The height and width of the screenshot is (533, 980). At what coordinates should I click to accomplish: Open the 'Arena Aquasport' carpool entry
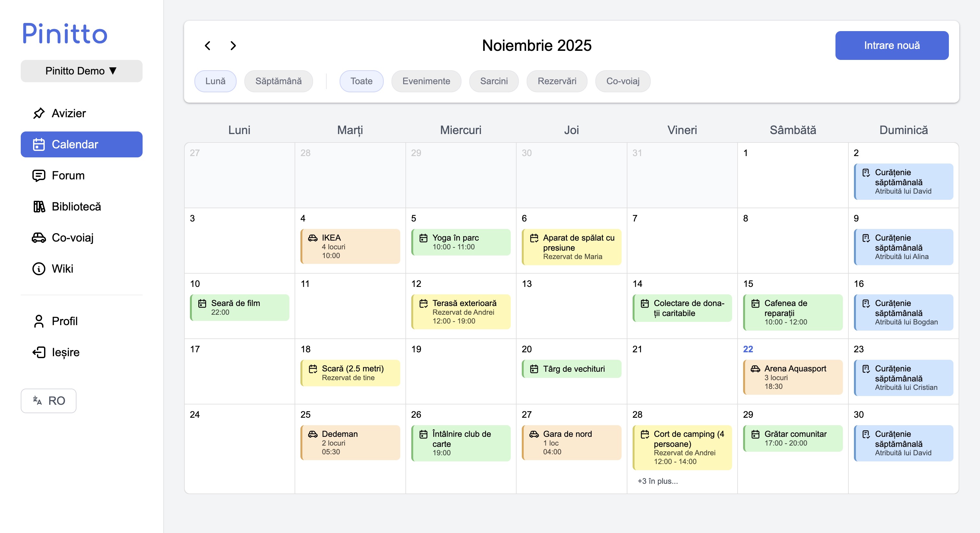pyautogui.click(x=792, y=377)
